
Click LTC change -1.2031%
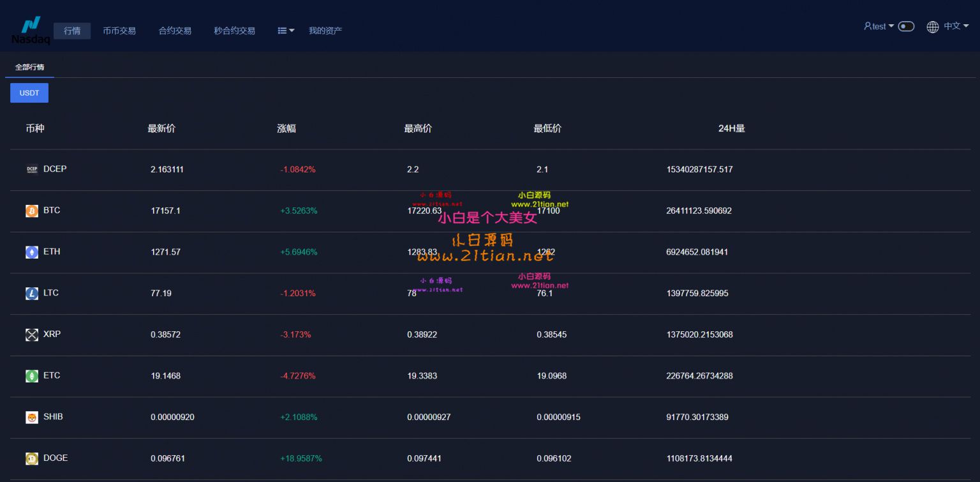click(298, 294)
